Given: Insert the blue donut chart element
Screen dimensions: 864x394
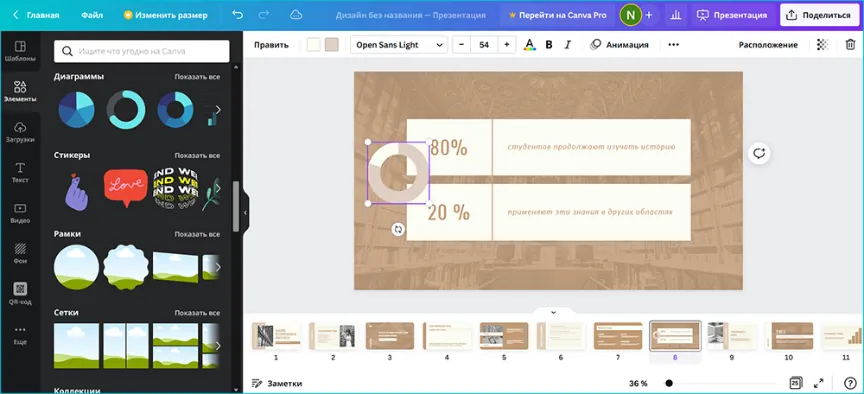Looking at the screenshot, I should coord(175,110).
